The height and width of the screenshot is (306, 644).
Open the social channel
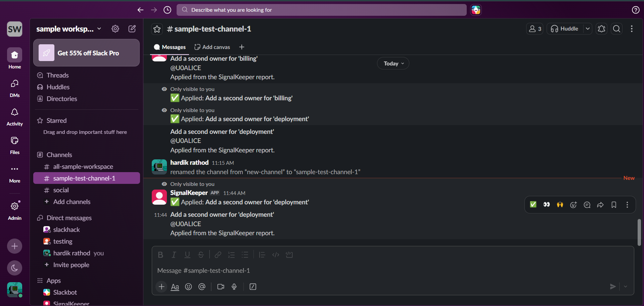coord(87,190)
